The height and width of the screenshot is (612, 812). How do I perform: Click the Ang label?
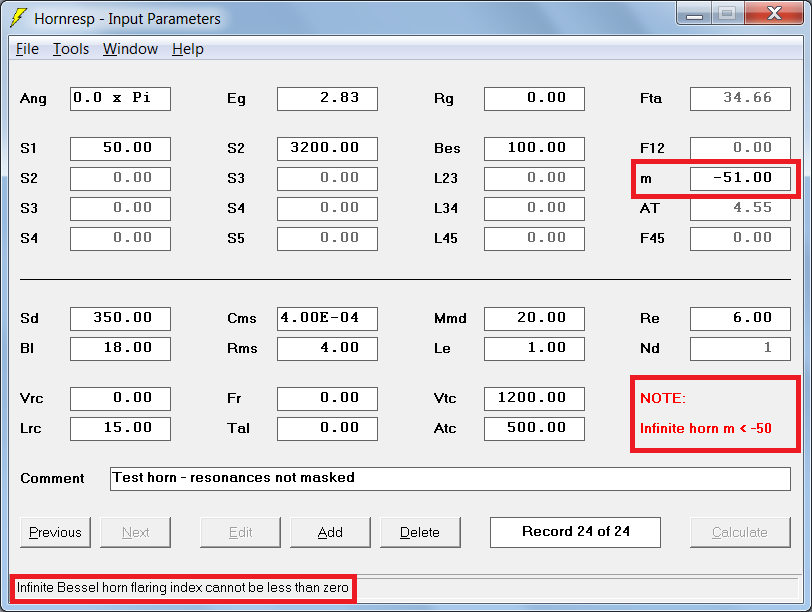pos(33,99)
